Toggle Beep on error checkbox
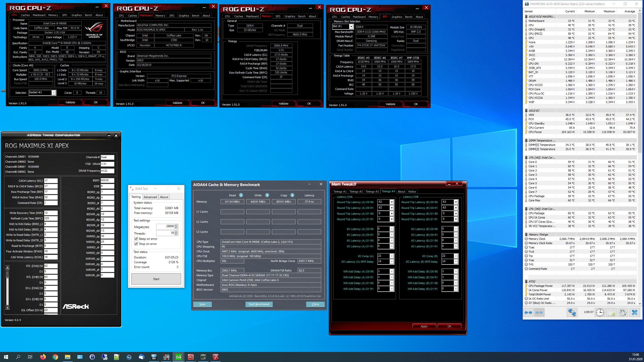Image resolution: width=644 pixels, height=362 pixels. (x=136, y=239)
